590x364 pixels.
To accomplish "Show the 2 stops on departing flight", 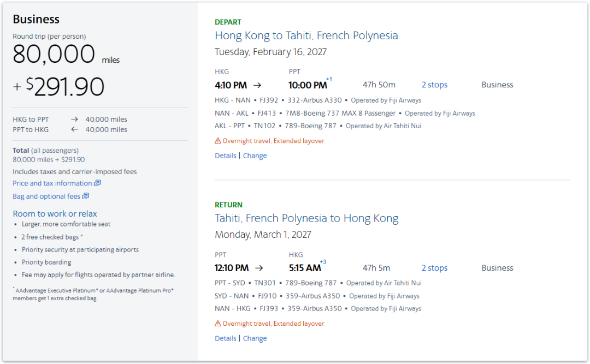I will pos(434,85).
